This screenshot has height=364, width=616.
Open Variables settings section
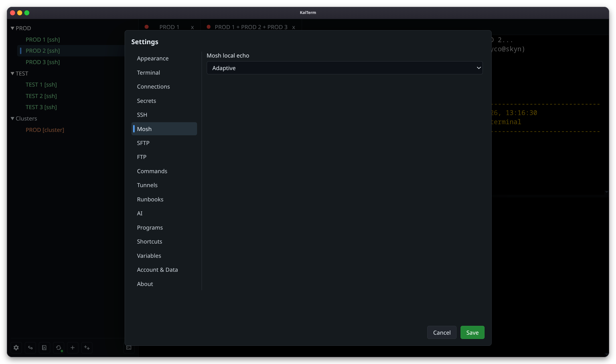(x=164, y=256)
